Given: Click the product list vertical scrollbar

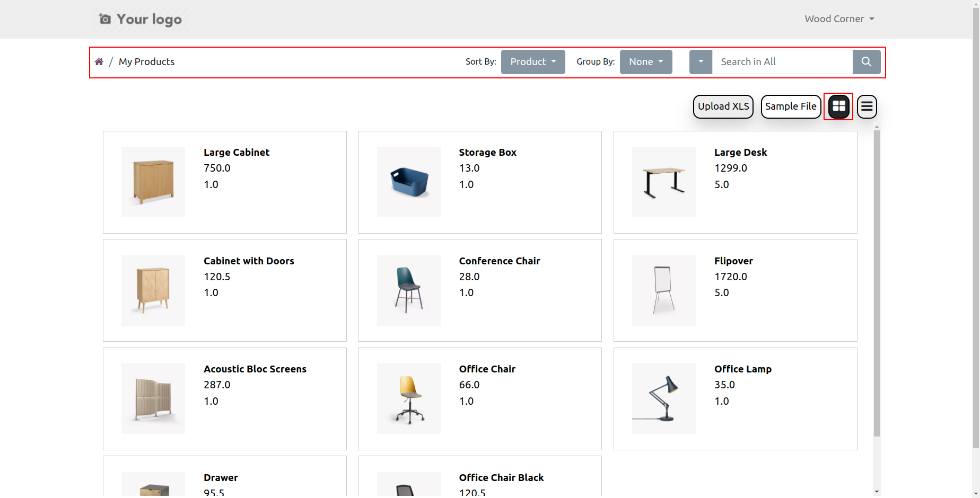Looking at the screenshot, I should [x=877, y=283].
